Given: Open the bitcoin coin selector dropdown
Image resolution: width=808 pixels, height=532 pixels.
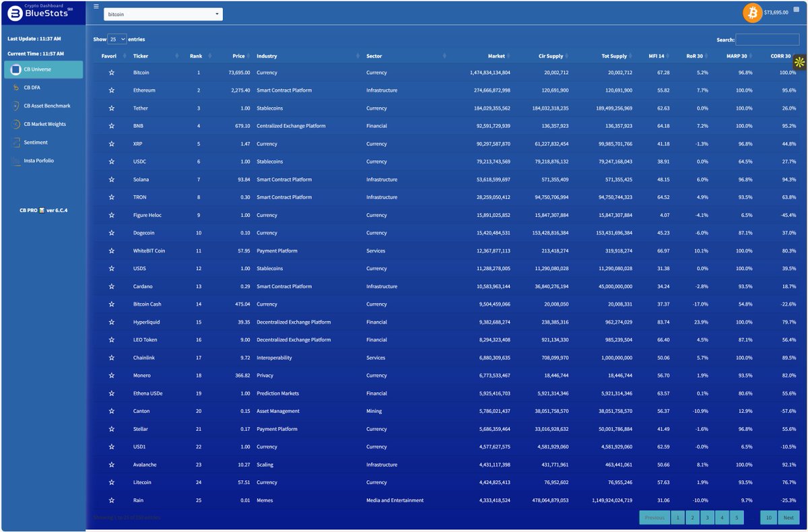Looking at the screenshot, I should click(x=163, y=14).
